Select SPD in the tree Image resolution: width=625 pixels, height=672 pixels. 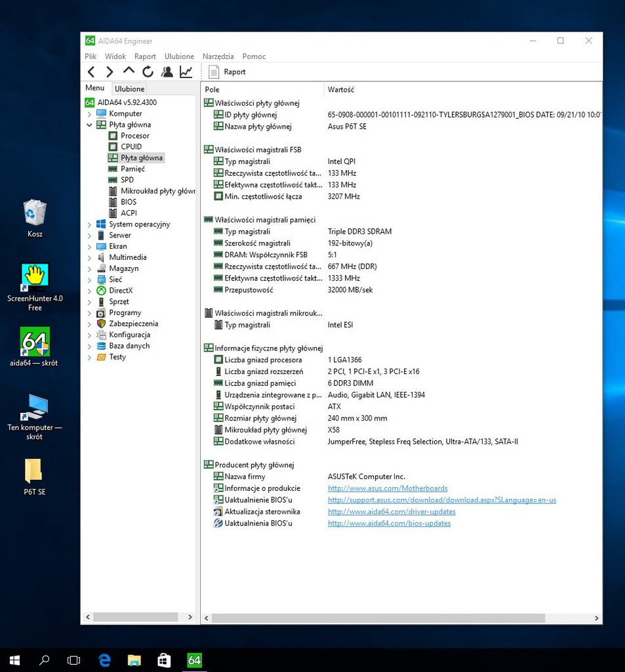pyautogui.click(x=127, y=180)
